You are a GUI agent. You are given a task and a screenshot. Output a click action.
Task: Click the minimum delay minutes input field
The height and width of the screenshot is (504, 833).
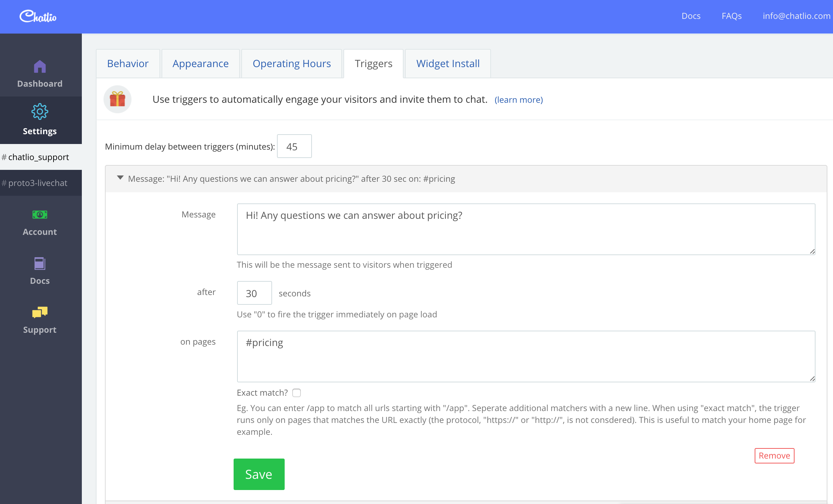(x=294, y=146)
